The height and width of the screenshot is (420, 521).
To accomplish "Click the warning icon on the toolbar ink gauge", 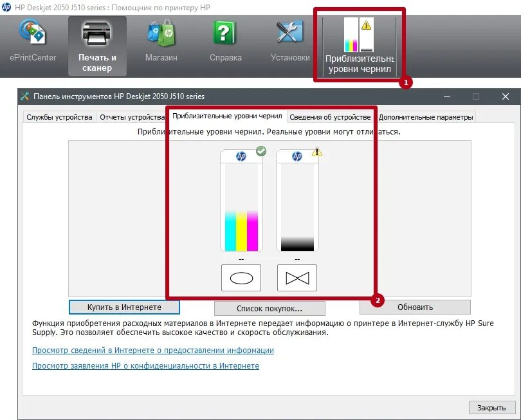I will click(x=366, y=25).
